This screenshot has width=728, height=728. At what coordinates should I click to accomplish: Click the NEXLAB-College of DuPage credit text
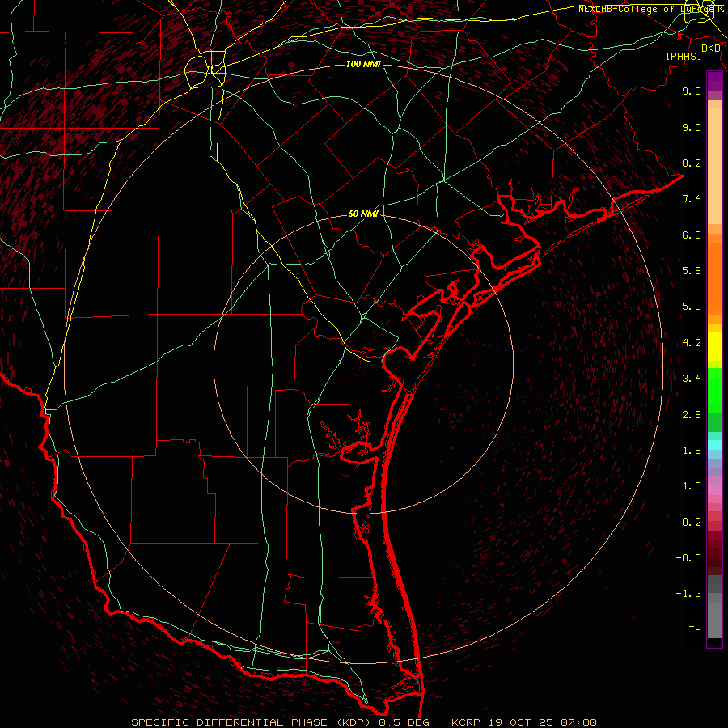point(650,9)
